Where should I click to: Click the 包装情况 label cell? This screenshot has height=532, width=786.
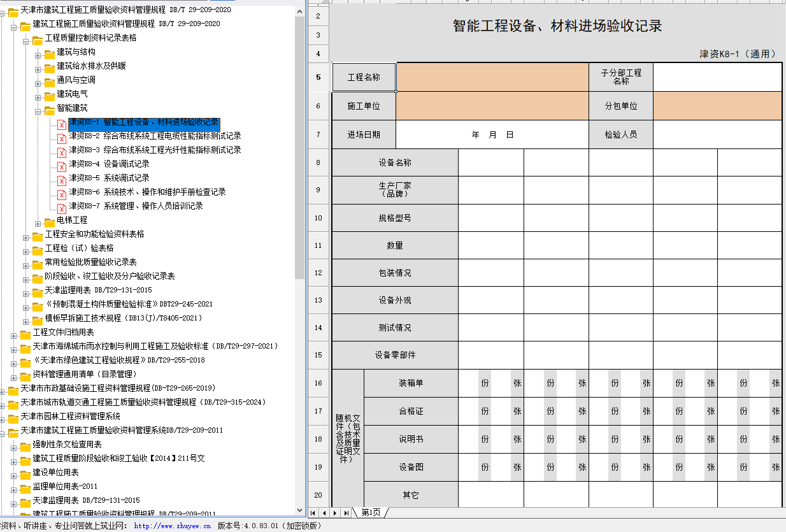point(395,273)
